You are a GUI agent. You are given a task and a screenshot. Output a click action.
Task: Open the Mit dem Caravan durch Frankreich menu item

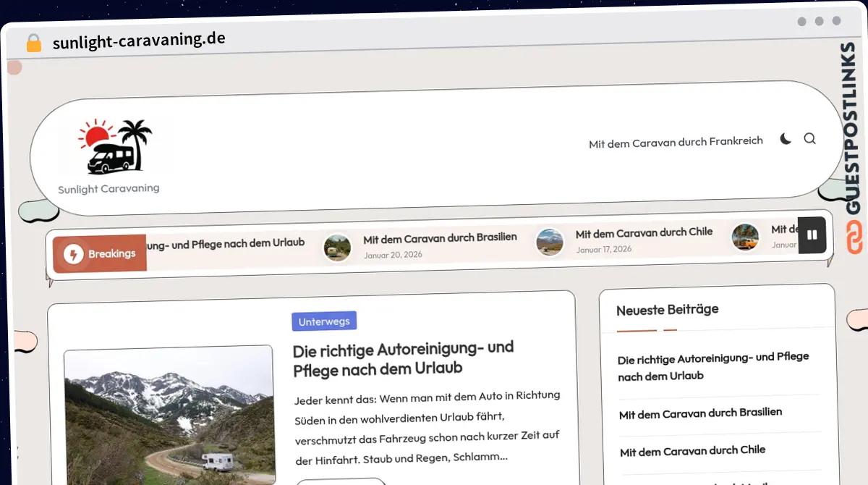click(x=676, y=142)
